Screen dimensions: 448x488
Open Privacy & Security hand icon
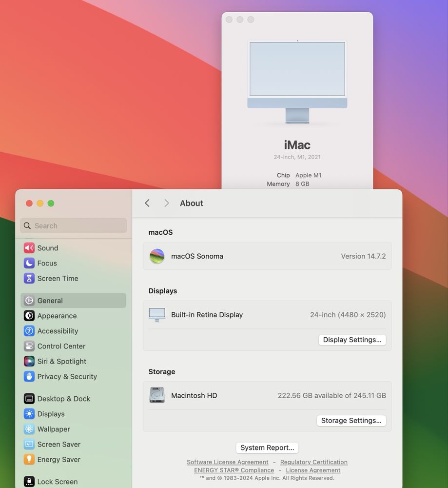pos(29,377)
